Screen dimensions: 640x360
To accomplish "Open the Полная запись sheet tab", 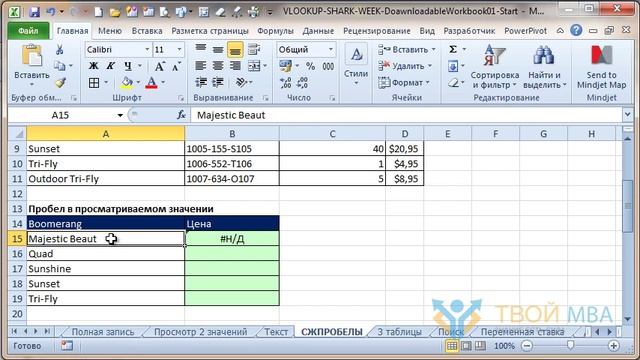I will pyautogui.click(x=102, y=332).
